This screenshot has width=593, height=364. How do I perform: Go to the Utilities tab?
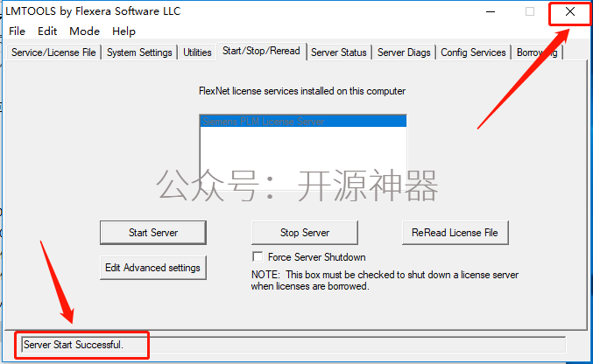point(197,52)
